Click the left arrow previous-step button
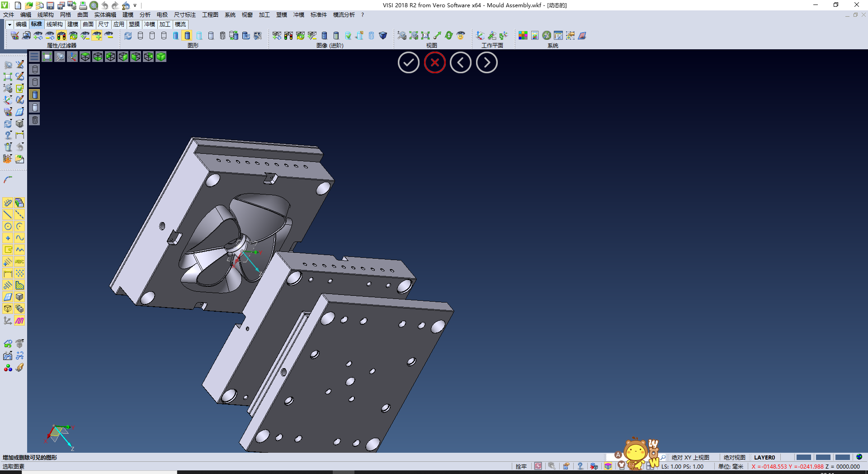 coord(460,63)
